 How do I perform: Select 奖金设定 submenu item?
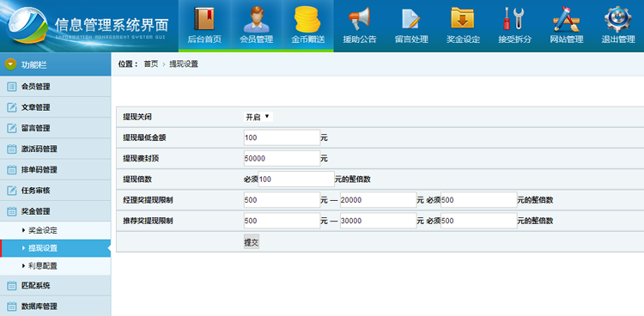click(56, 230)
